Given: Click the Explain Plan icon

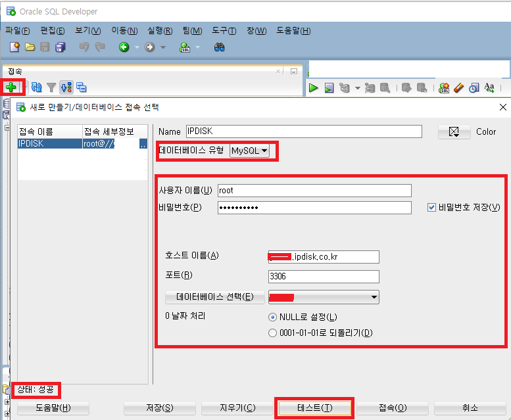Looking at the screenshot, I should pos(345,88).
